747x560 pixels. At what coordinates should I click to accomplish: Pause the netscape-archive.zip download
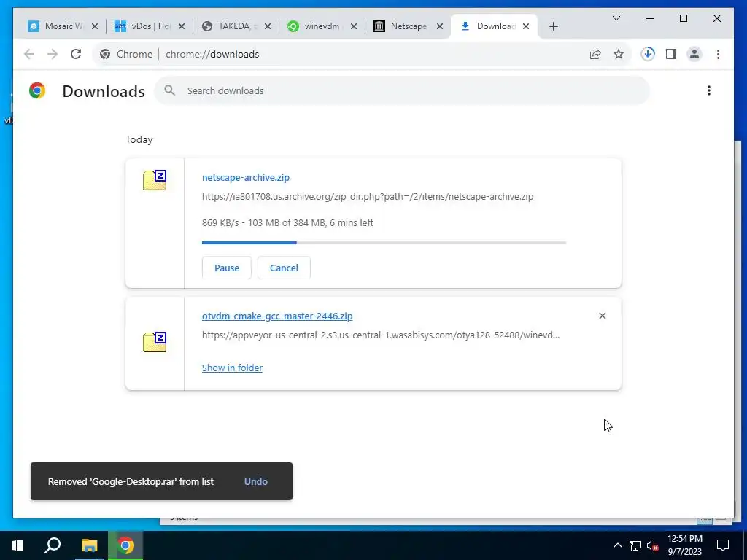[x=227, y=268]
